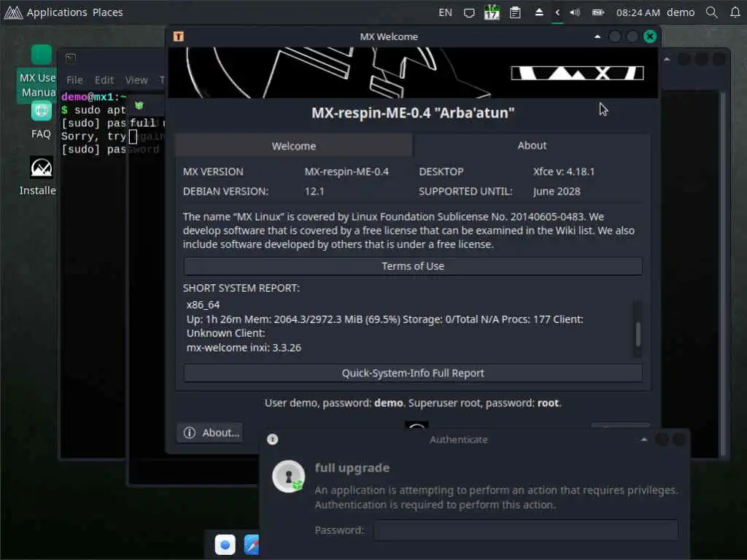Click the blue circle dock icon
The width and height of the screenshot is (747, 560).
pyautogui.click(x=225, y=545)
